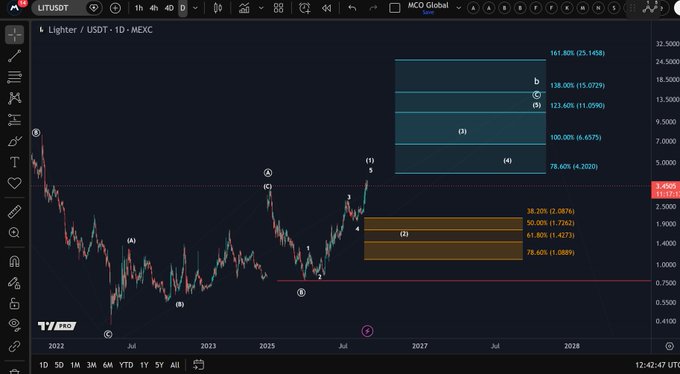Save the layout via Save link
This screenshot has height=374, width=680.
click(428, 13)
